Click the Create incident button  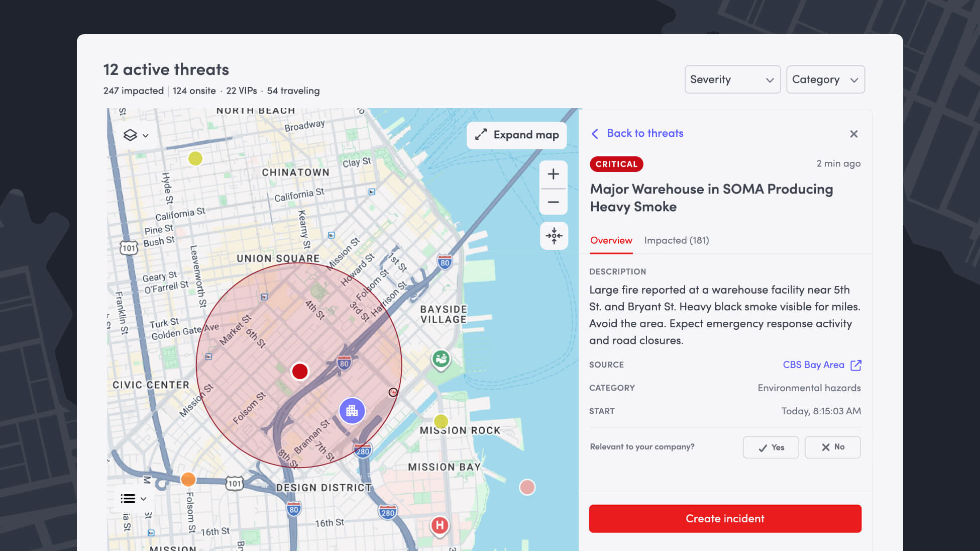725,518
